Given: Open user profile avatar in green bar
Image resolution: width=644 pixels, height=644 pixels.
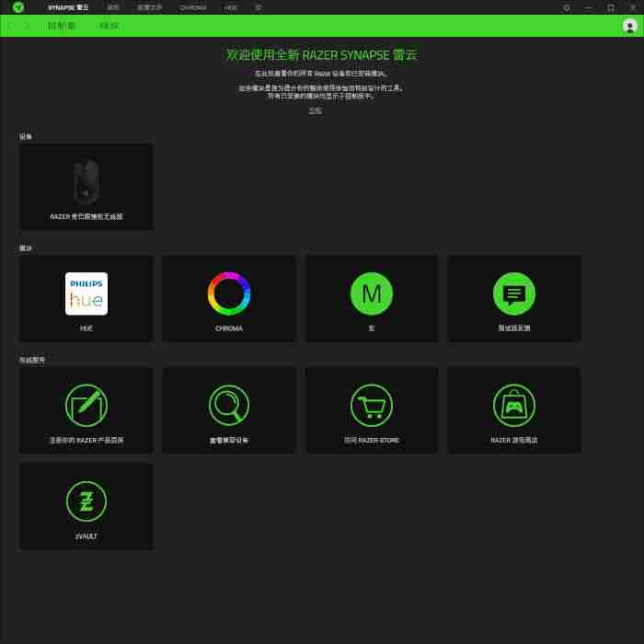Looking at the screenshot, I should pyautogui.click(x=629, y=26).
